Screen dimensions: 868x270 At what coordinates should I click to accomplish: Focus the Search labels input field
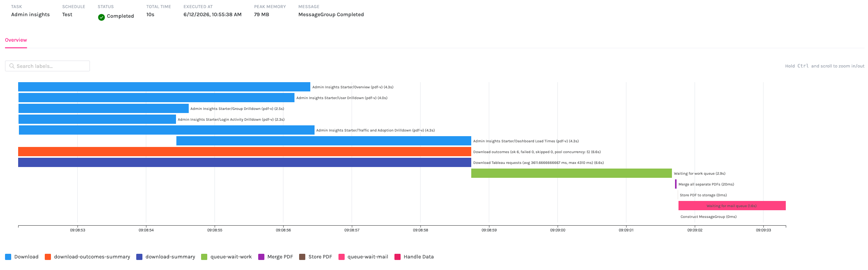click(x=47, y=66)
